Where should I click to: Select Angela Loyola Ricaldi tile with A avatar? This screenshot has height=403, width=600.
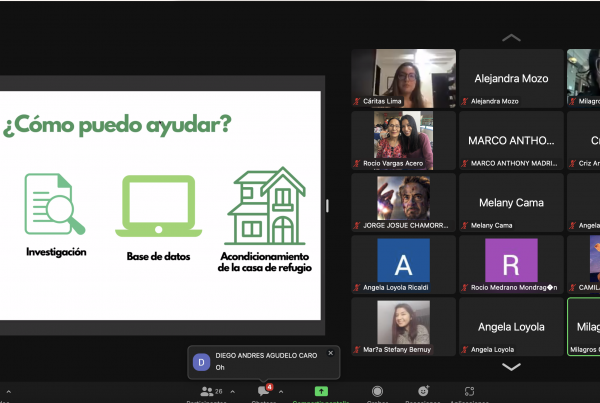tap(403, 264)
